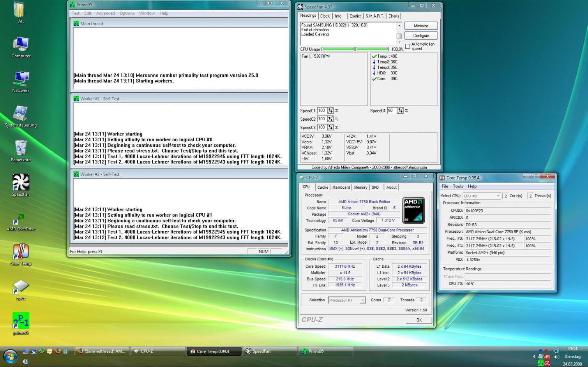
Task: Adjust the Speed02 spinner in SpeedFan
Action: [330, 119]
